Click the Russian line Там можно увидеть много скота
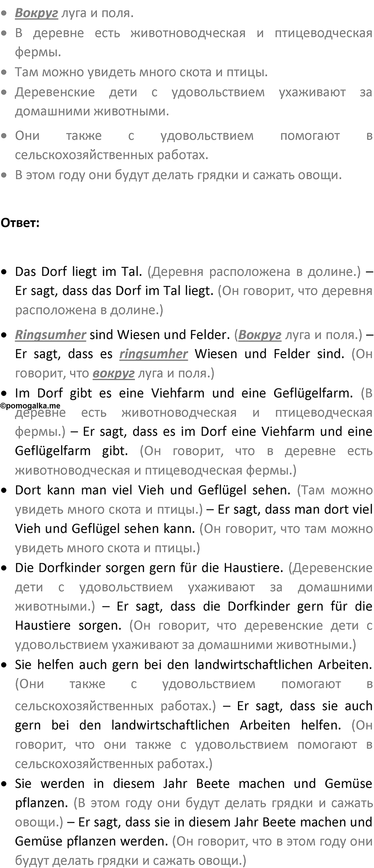This screenshot has width=374, height=868. pos(141,72)
